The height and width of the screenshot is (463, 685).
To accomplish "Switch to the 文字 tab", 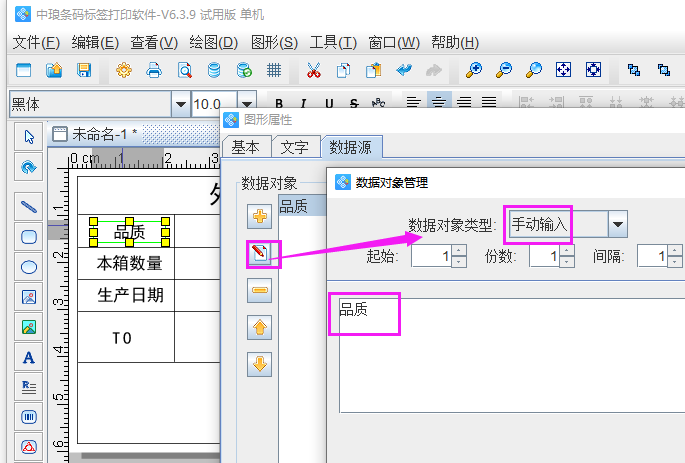I will (x=295, y=147).
